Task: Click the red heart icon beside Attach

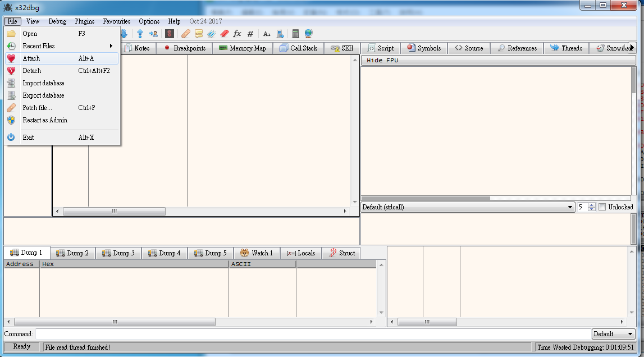Action: pos(11,58)
